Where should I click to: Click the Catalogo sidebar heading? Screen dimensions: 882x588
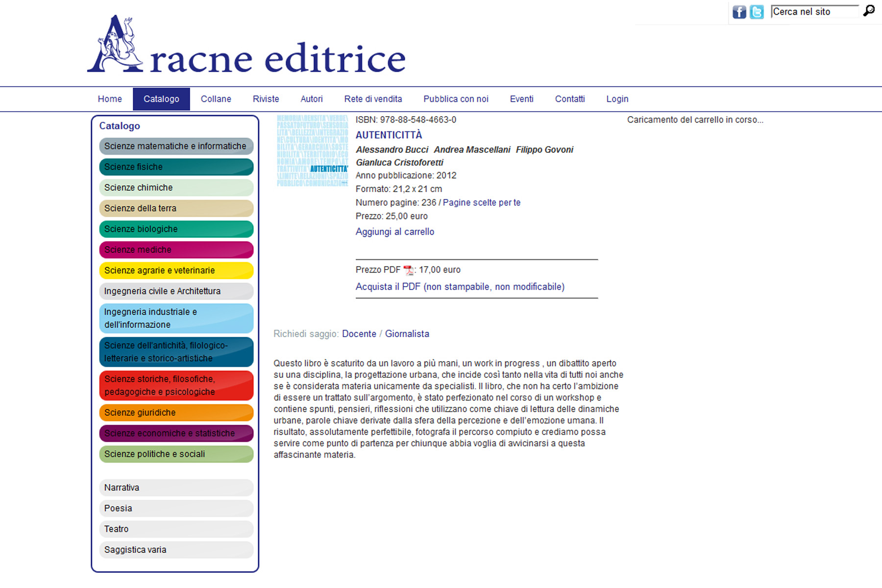coord(120,126)
